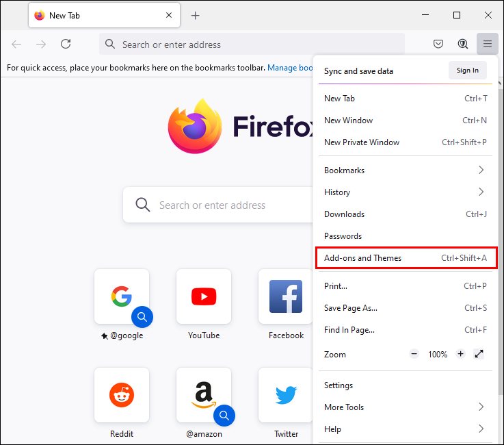Click the Firefox logo on the new tab page

coord(195,126)
